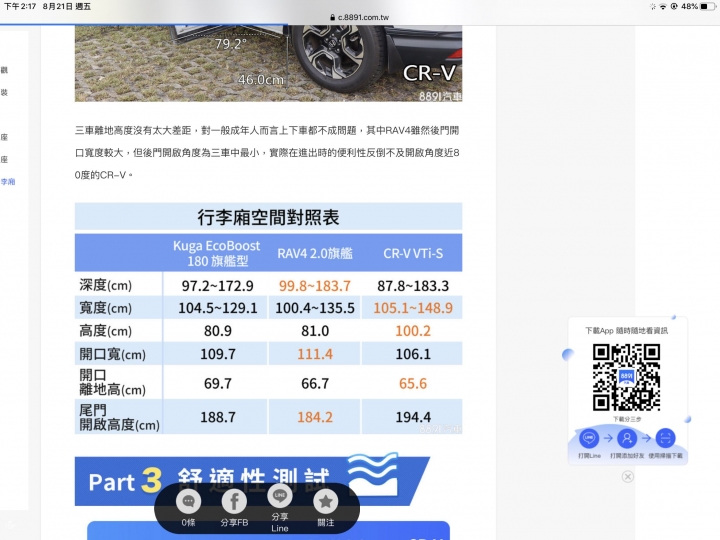Tap the RAV4 2.0旗艦 column header
The image size is (720, 540).
315,253
